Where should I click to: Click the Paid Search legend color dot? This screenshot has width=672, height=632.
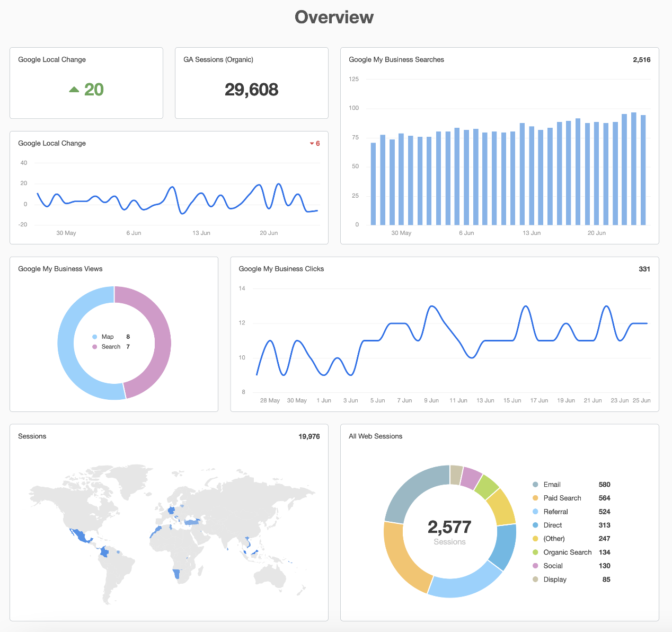pyautogui.click(x=535, y=498)
